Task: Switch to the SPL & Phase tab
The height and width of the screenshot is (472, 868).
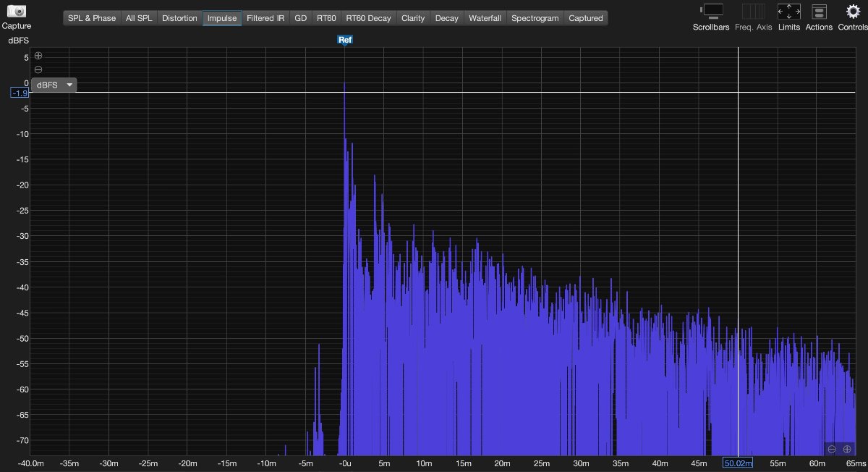Action: click(x=92, y=18)
